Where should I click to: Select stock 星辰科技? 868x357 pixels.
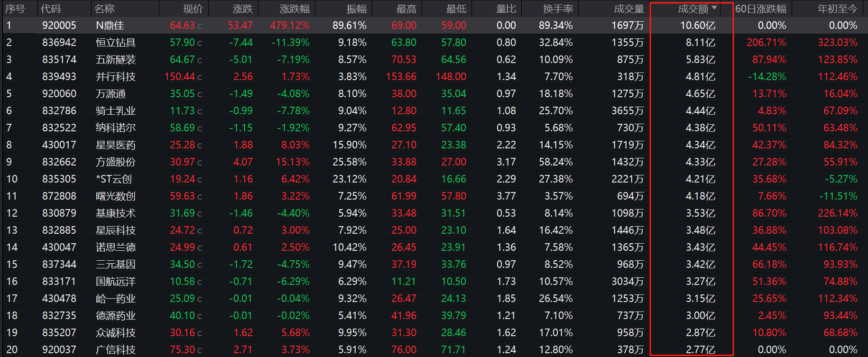point(116,230)
